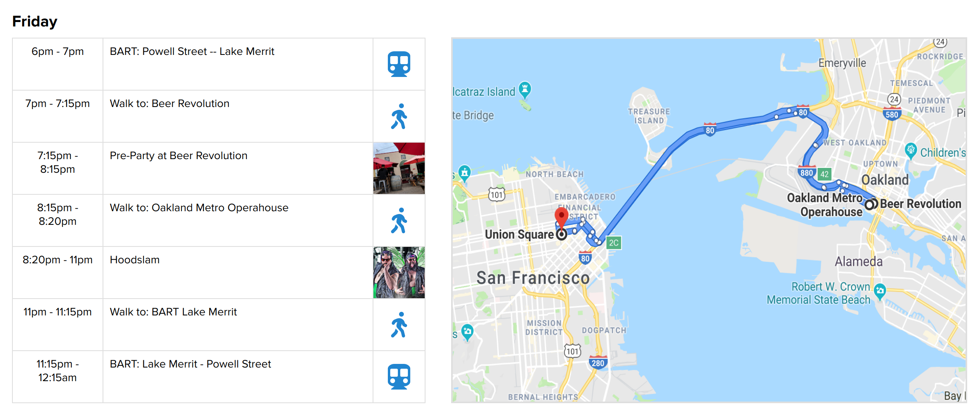Click the Union Square map label

point(519,234)
